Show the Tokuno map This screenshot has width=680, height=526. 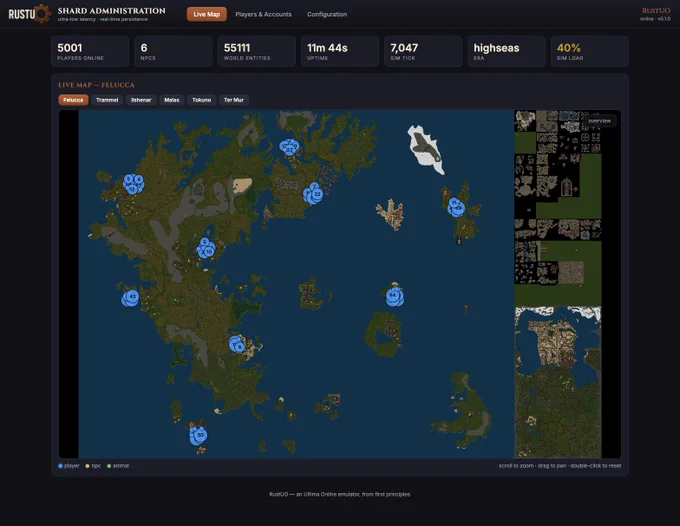tap(202, 100)
